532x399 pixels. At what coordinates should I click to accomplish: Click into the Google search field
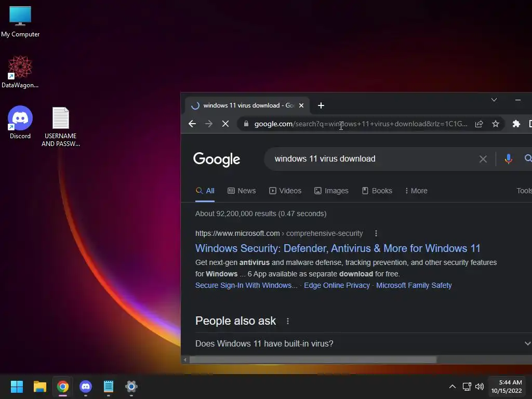pos(373,159)
